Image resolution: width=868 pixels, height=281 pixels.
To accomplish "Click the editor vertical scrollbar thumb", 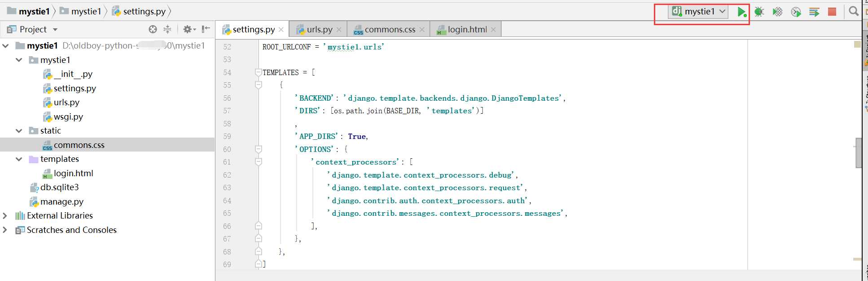I will coord(858,153).
